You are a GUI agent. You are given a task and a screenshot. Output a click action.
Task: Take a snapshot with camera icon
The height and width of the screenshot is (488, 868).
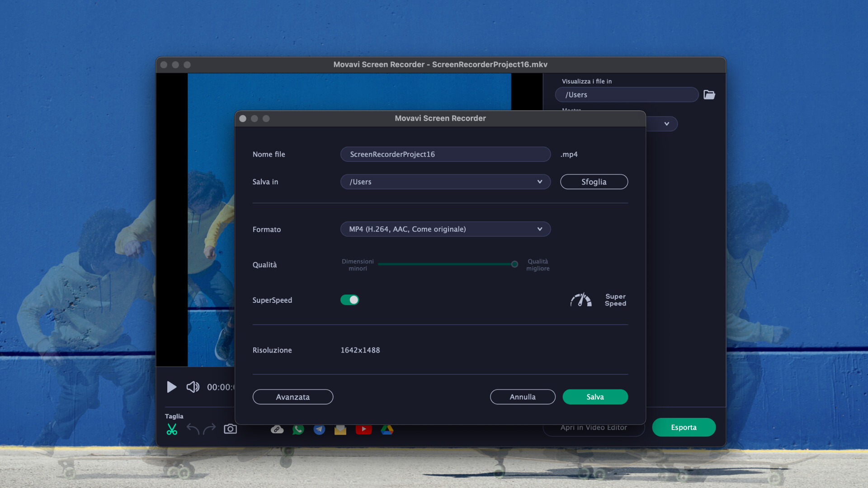coord(230,429)
